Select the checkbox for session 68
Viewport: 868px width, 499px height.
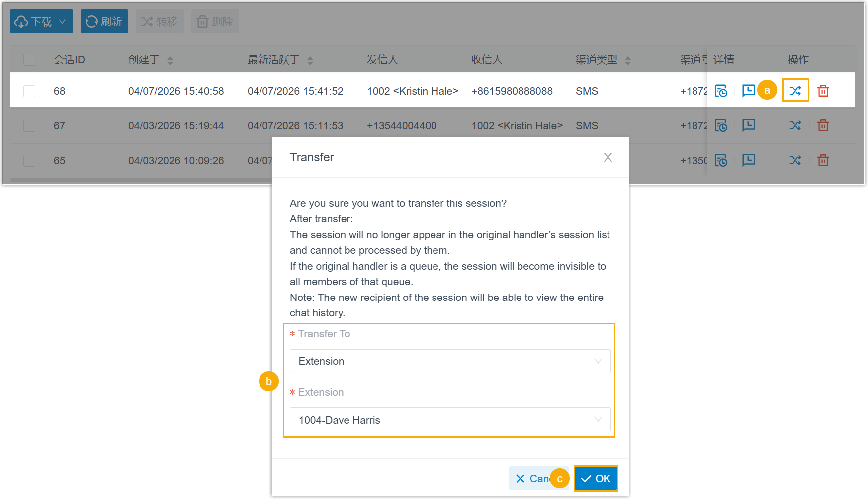click(29, 91)
